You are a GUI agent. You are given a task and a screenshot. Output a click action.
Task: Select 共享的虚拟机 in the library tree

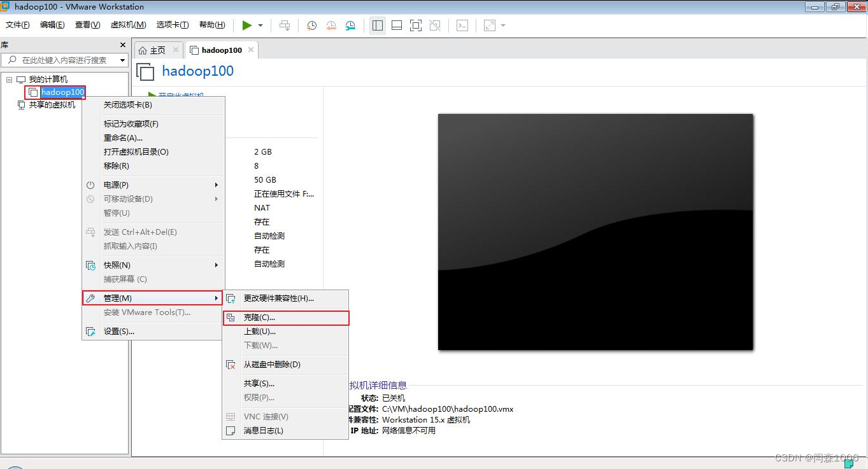point(52,105)
